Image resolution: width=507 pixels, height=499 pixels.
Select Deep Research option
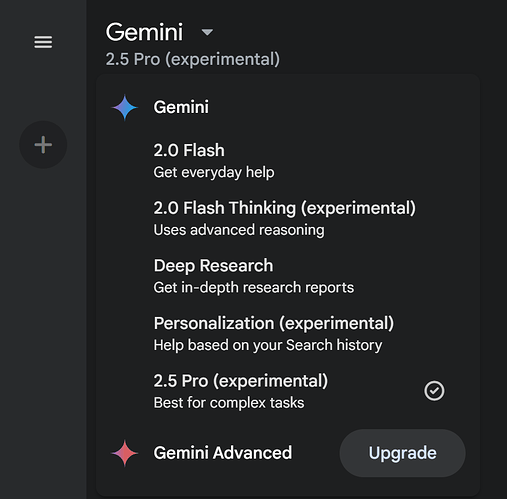[x=288, y=276]
